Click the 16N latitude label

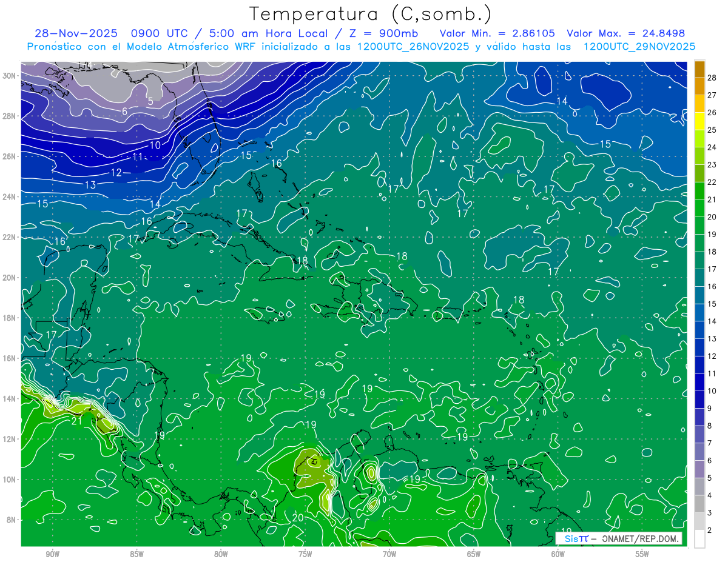pyautogui.click(x=10, y=358)
